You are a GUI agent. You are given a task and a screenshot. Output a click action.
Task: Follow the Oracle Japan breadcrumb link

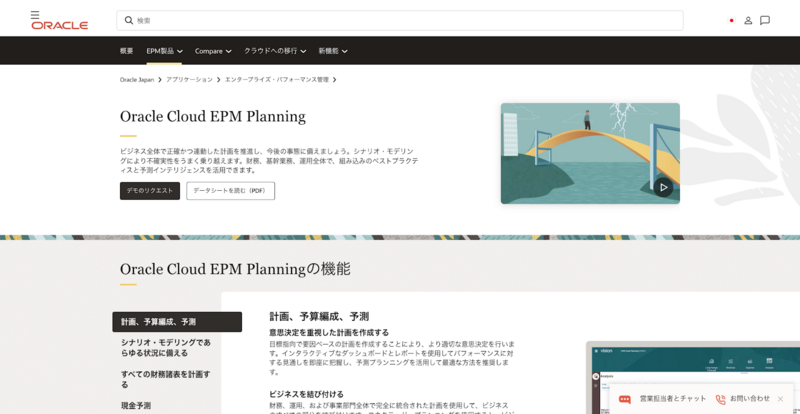point(137,80)
